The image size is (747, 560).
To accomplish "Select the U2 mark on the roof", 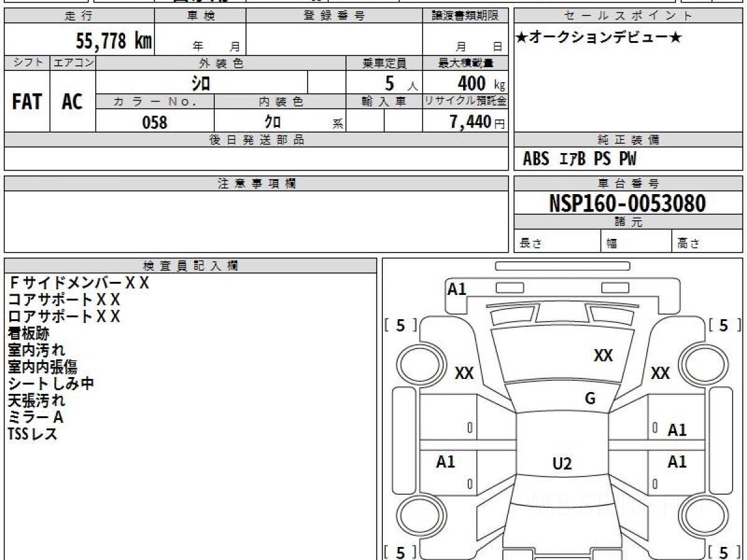I will 562,464.
